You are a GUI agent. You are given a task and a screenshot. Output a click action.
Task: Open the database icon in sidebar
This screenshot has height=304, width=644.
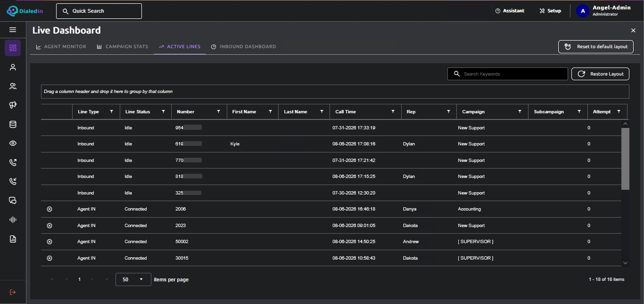13,125
